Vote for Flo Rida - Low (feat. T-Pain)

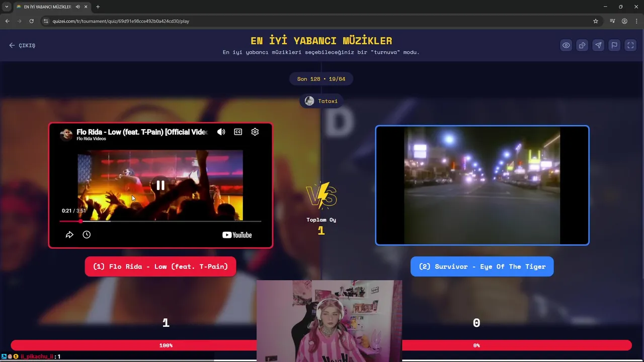pyautogui.click(x=160, y=266)
